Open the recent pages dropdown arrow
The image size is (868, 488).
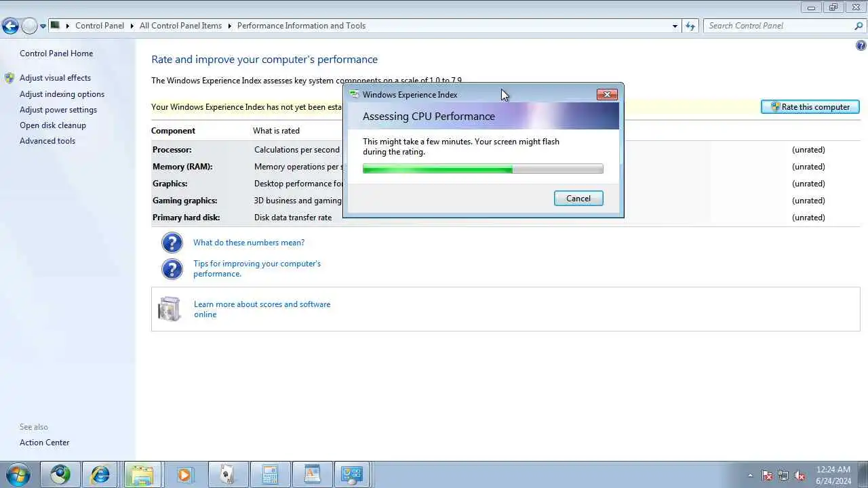tap(43, 26)
